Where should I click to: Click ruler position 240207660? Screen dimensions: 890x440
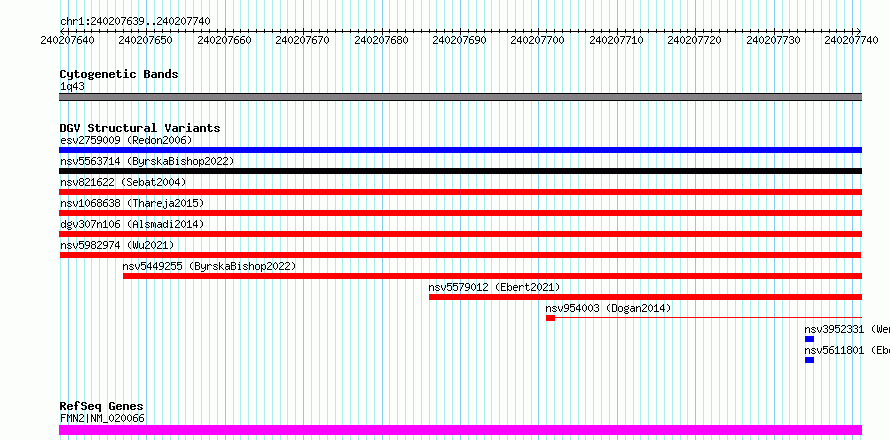pos(224,40)
